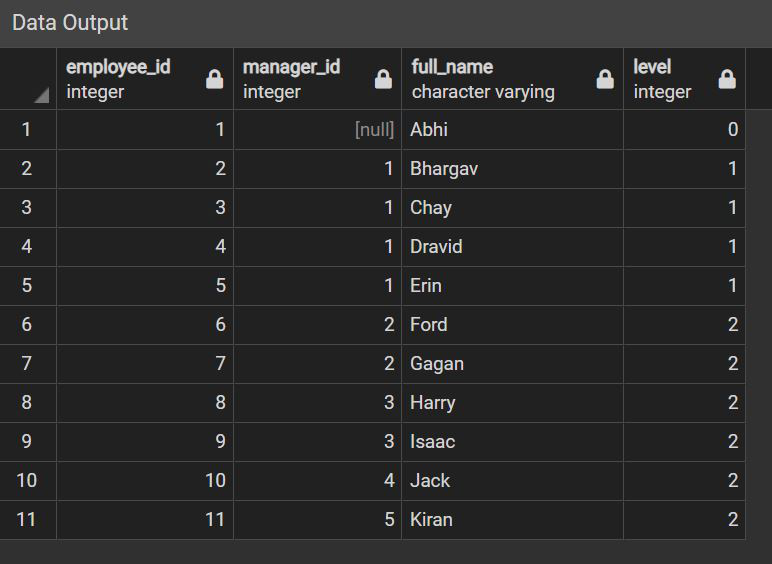Select the manager_id column header label
This screenshot has height=564, width=772.
tap(291, 67)
